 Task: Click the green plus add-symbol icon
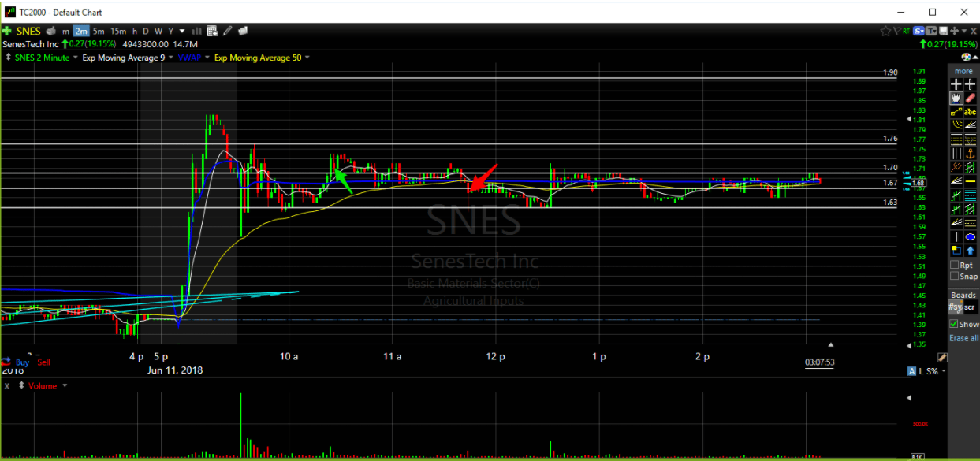pyautogui.click(x=6, y=32)
